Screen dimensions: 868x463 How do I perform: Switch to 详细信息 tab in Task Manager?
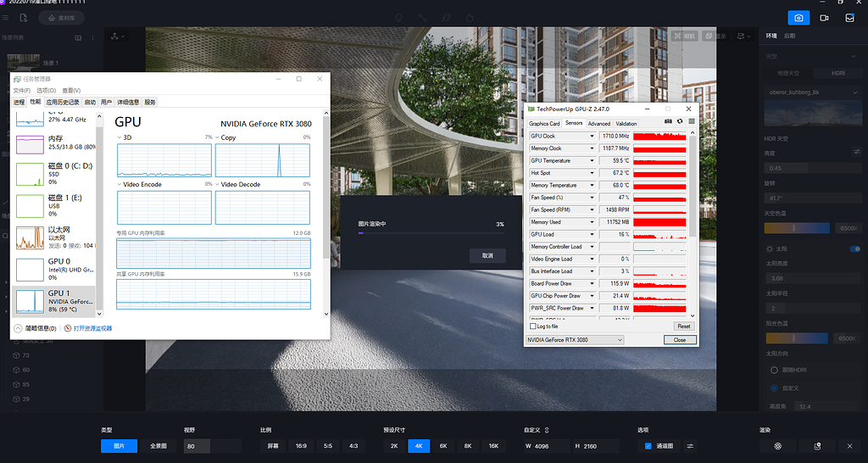tap(128, 102)
